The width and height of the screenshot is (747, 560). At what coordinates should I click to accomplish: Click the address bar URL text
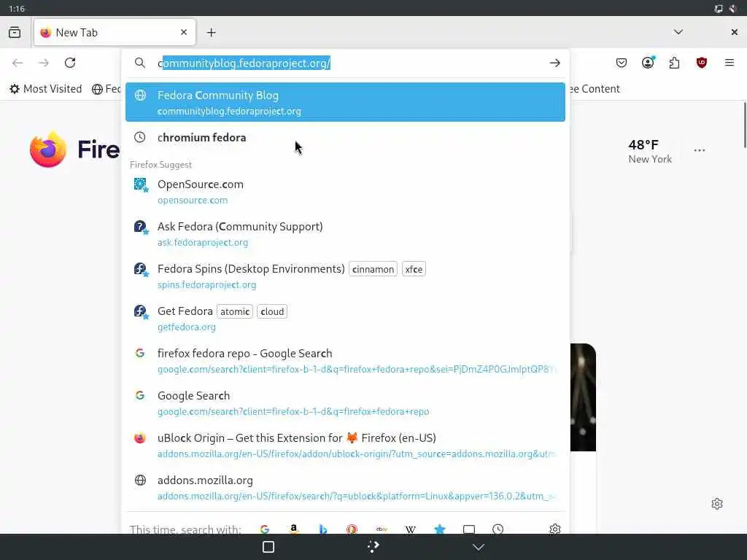[x=244, y=63]
